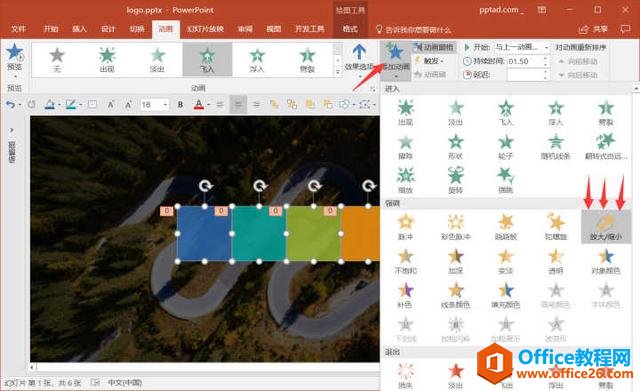Select Fill Color (填充颜色) emphasis effect
The image size is (640, 391).
506,295
